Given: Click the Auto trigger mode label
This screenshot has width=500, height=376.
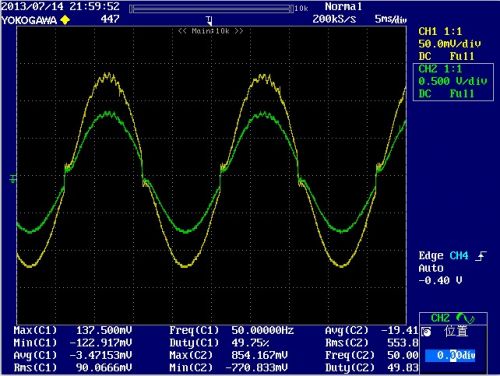Looking at the screenshot, I should (431, 268).
